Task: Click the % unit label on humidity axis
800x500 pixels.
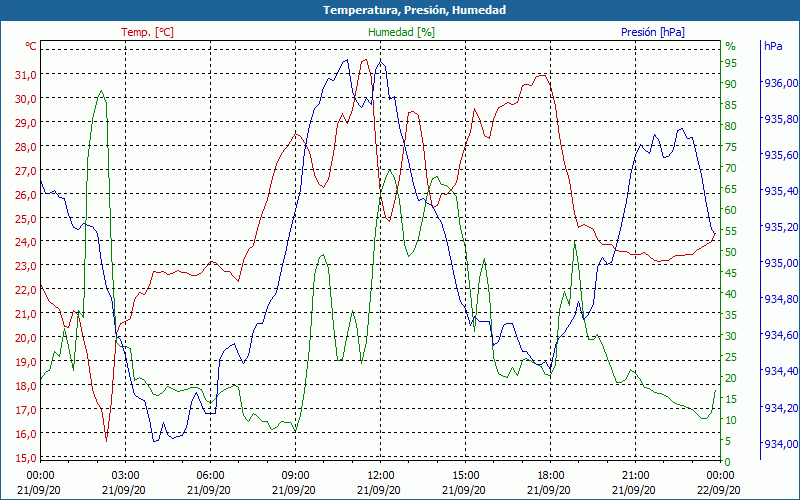Action: pyautogui.click(x=731, y=46)
